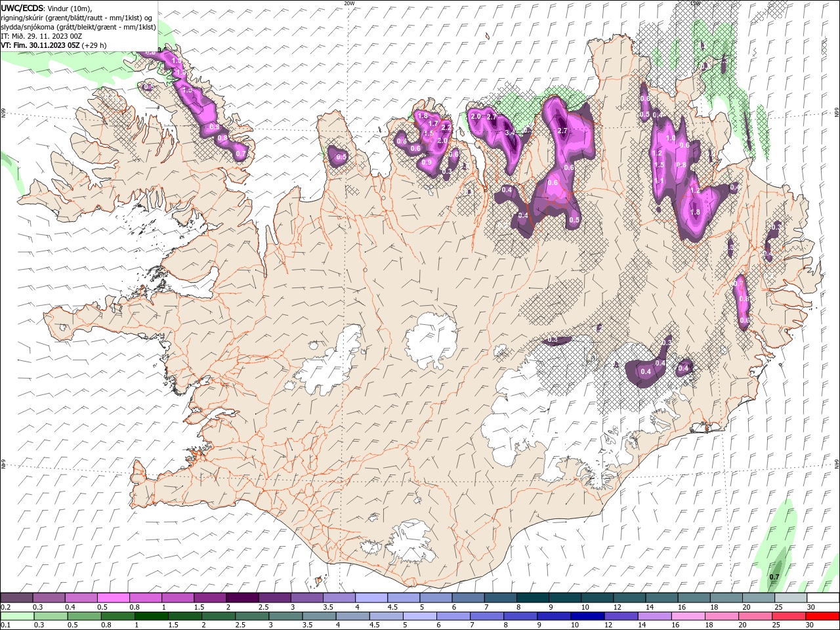Select upper legend swatch between 6 and 7
This screenshot has height=630, width=840.
coord(468,598)
